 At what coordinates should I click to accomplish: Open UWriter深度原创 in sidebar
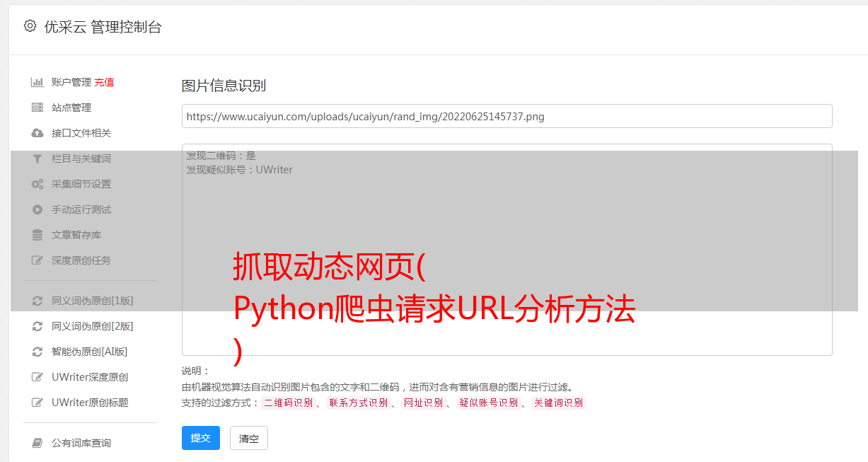tap(90, 377)
